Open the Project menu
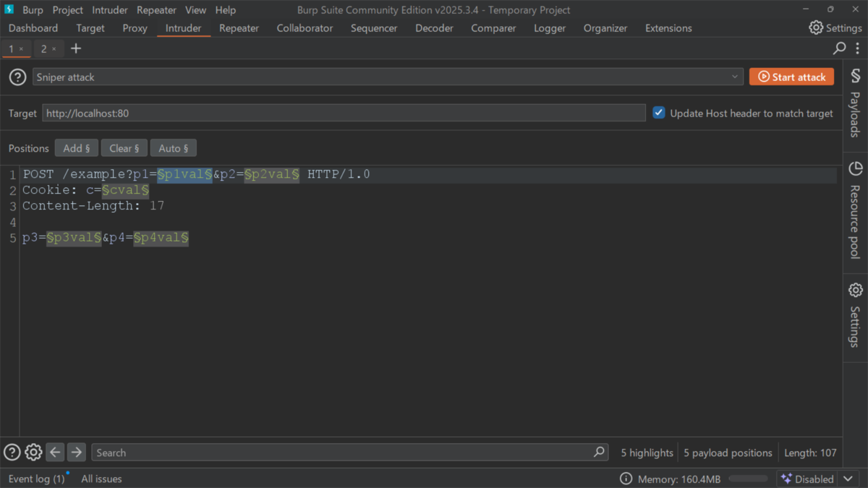 pos(68,10)
